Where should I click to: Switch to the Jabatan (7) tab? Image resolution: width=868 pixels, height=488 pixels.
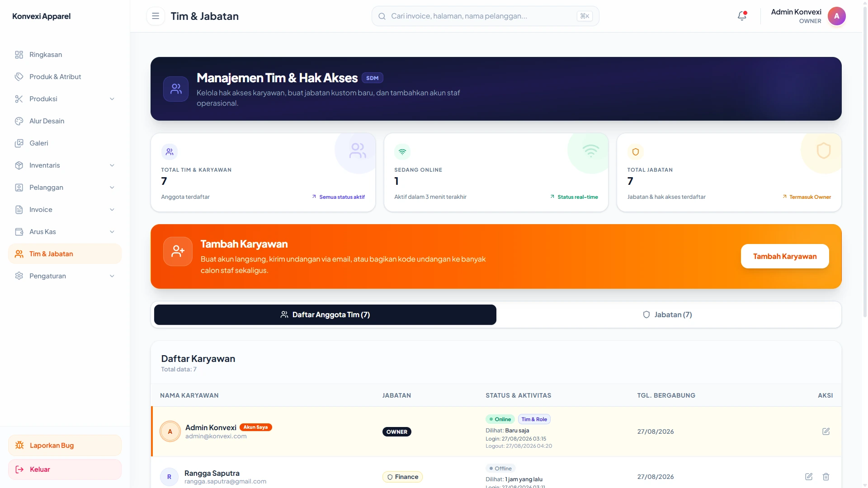pos(668,314)
